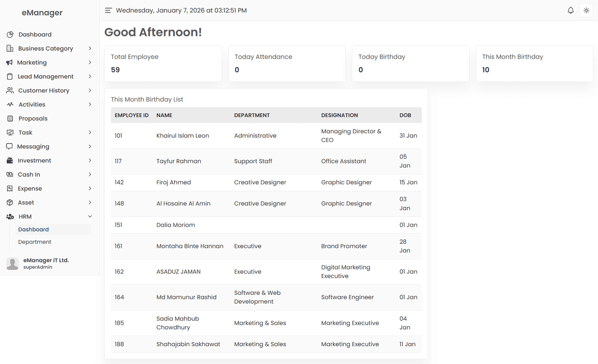Click the Activities pulse icon
Image resolution: width=598 pixels, height=364 pixels.
[10, 105]
